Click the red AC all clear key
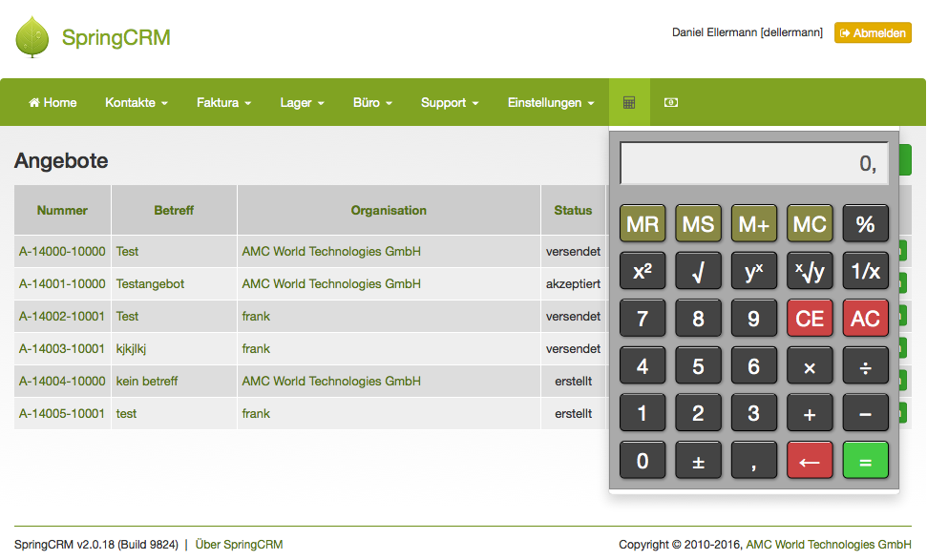The height and width of the screenshot is (560, 927). click(x=865, y=319)
